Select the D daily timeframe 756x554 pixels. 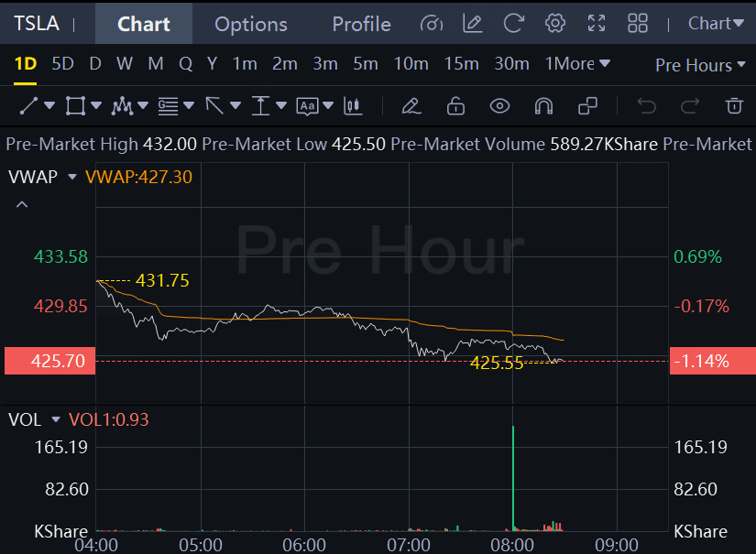[95, 63]
